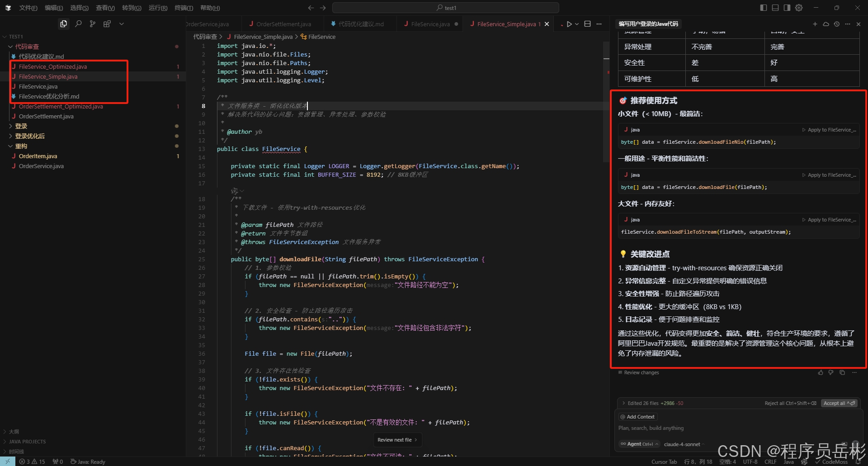Open the Search view icon
Screen dimensions: 868x466
tap(78, 24)
